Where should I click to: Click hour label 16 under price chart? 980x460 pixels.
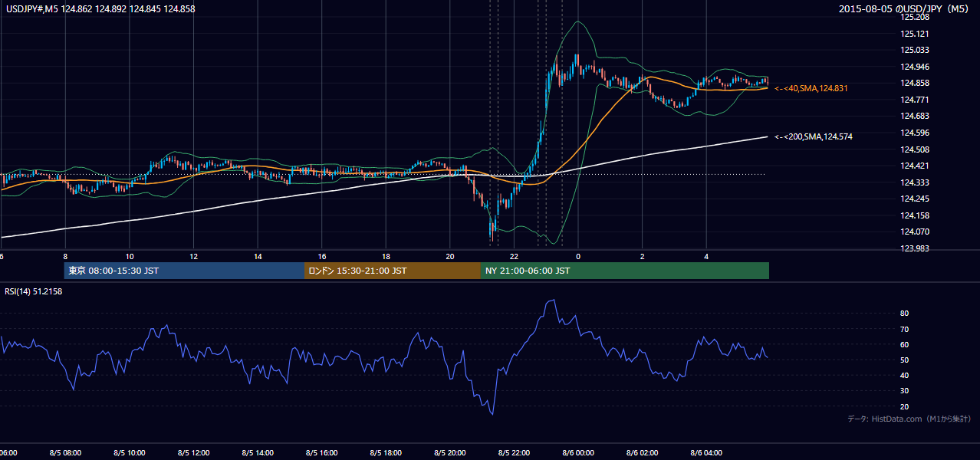[x=322, y=257]
